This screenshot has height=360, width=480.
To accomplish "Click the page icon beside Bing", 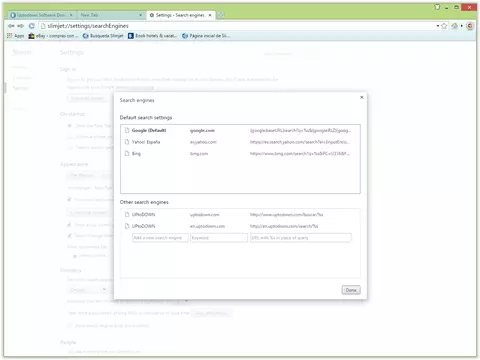I will (x=127, y=154).
